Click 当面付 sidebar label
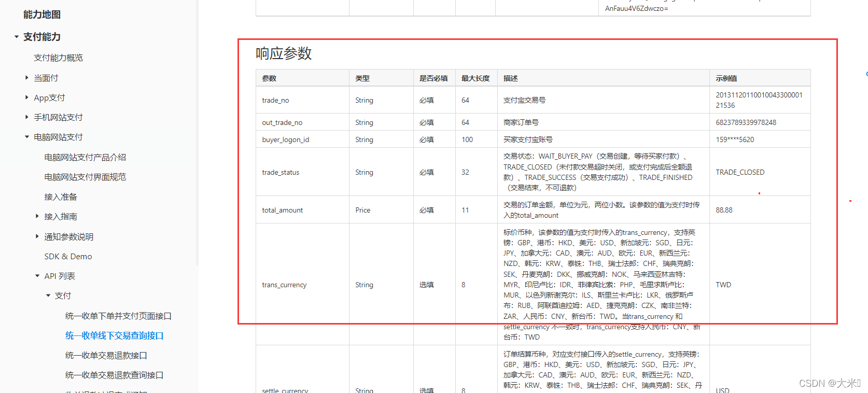The height and width of the screenshot is (393, 868). coord(46,78)
